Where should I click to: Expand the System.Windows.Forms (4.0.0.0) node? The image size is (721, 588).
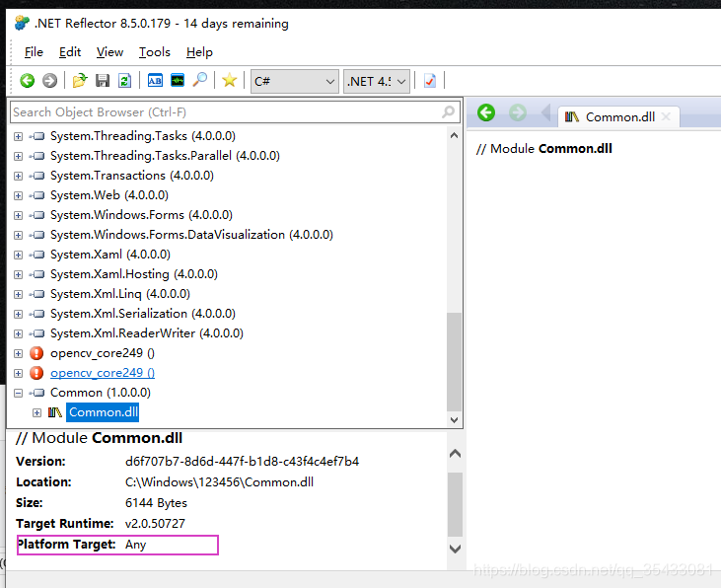18,215
